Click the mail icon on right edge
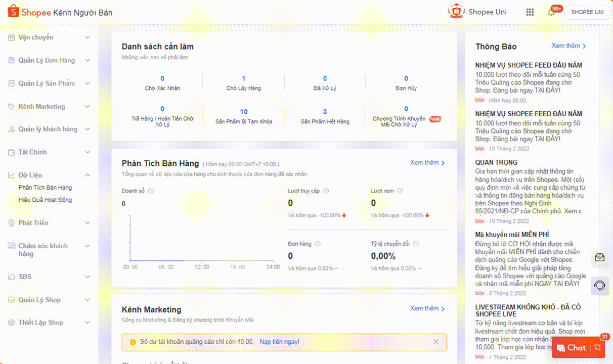This screenshot has width=613, height=364. point(600,257)
